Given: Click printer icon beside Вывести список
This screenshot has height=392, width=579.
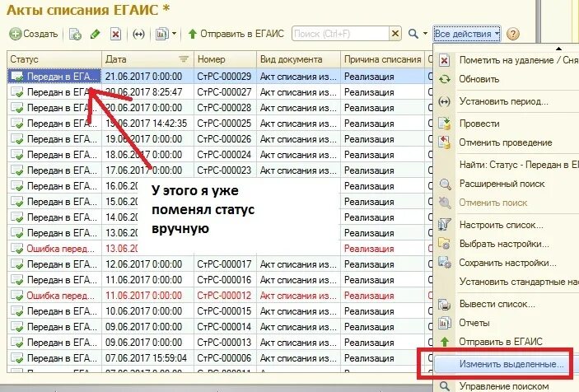Looking at the screenshot, I should [x=445, y=305].
